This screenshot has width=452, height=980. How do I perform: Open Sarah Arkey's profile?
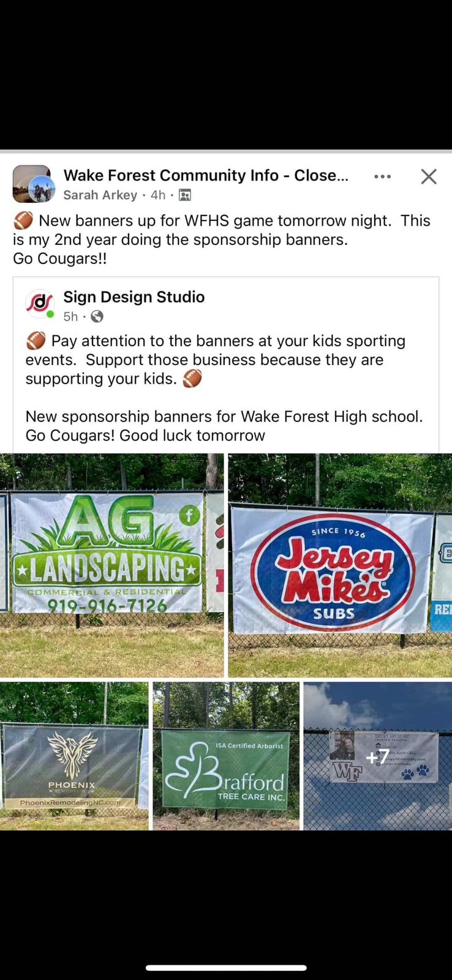tap(100, 195)
